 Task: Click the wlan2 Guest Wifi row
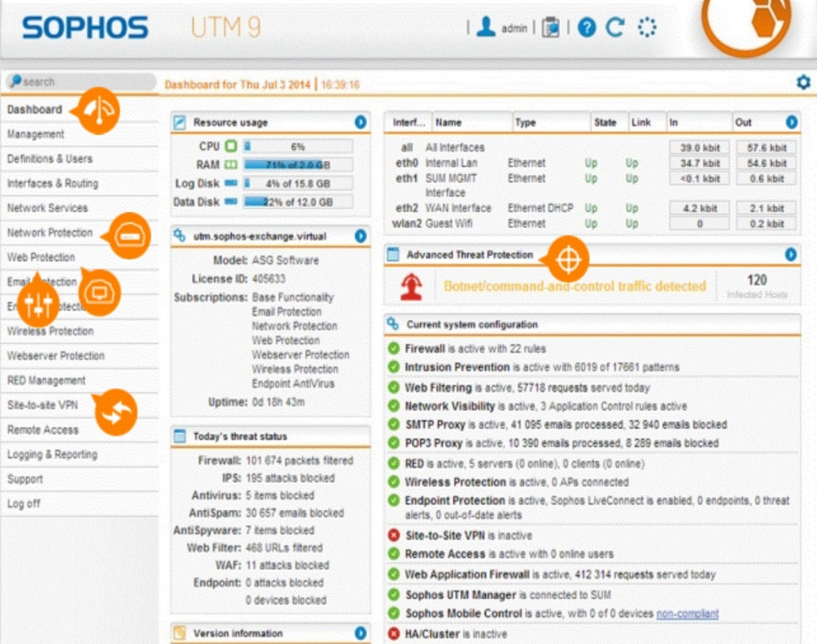(x=594, y=224)
